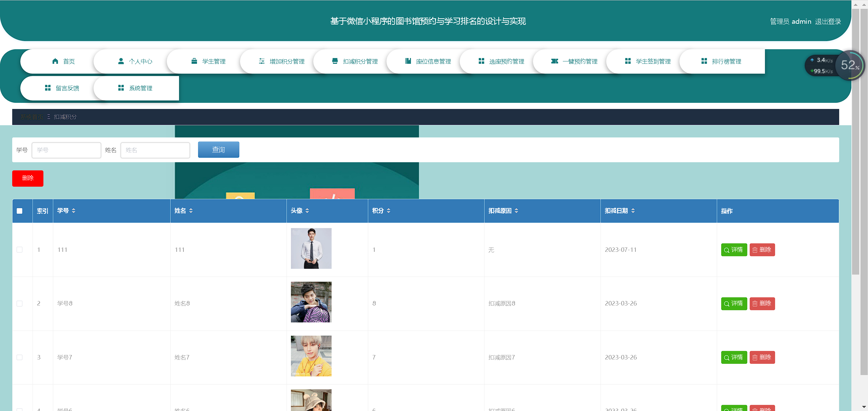Click avatar thumbnail in row 111
Image resolution: width=868 pixels, height=411 pixels.
311,248
